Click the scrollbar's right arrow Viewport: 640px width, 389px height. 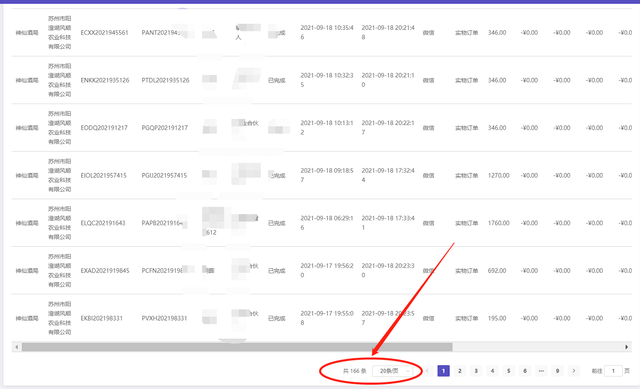pos(626,347)
